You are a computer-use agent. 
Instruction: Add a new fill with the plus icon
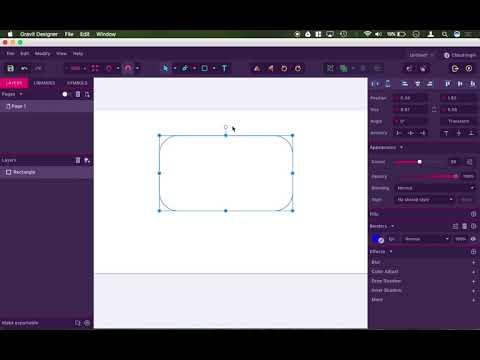(473, 214)
